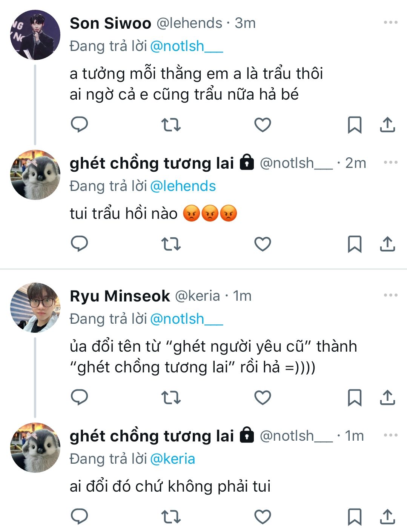This screenshot has height=532, width=407.
Task: Like Son Siwoo's tweet
Action: point(263,125)
